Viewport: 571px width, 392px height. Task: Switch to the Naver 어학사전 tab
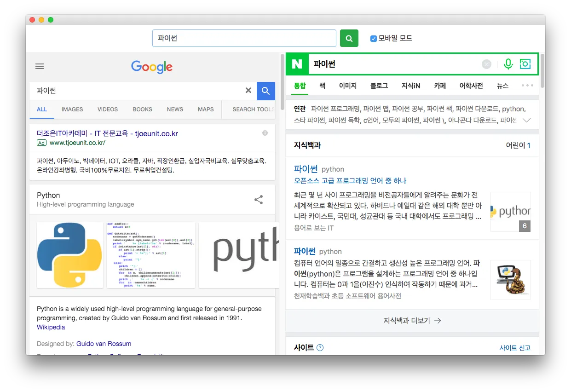(x=471, y=86)
